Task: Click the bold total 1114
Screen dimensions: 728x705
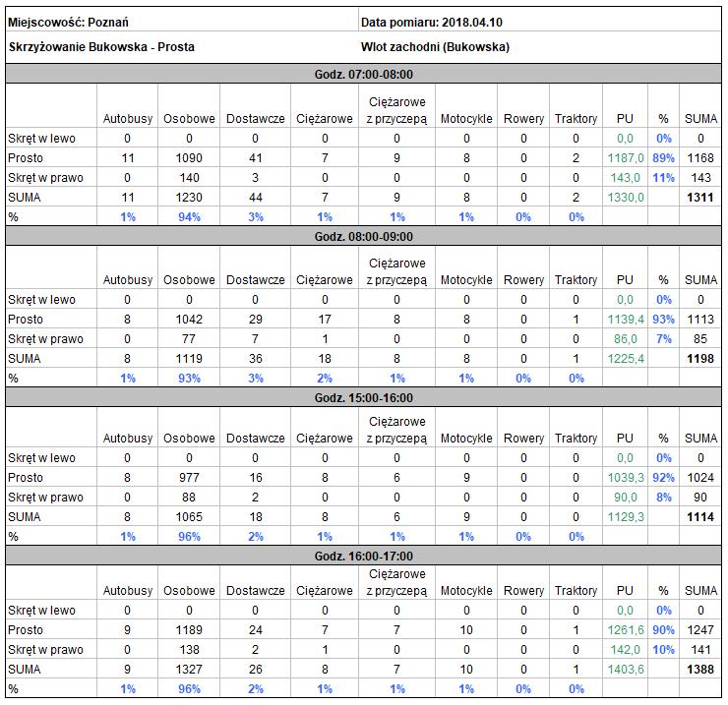Action: coord(700,516)
